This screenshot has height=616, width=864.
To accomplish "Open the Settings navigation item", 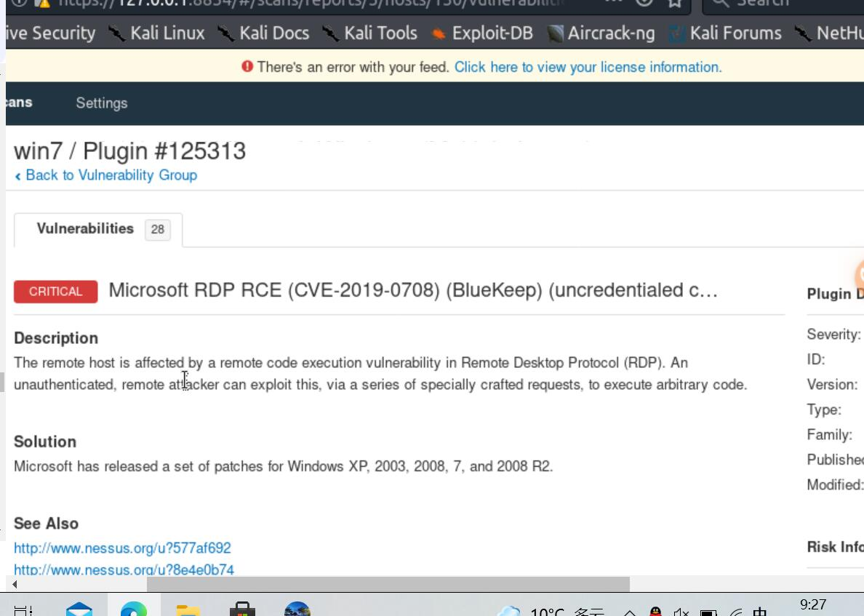I will click(101, 103).
